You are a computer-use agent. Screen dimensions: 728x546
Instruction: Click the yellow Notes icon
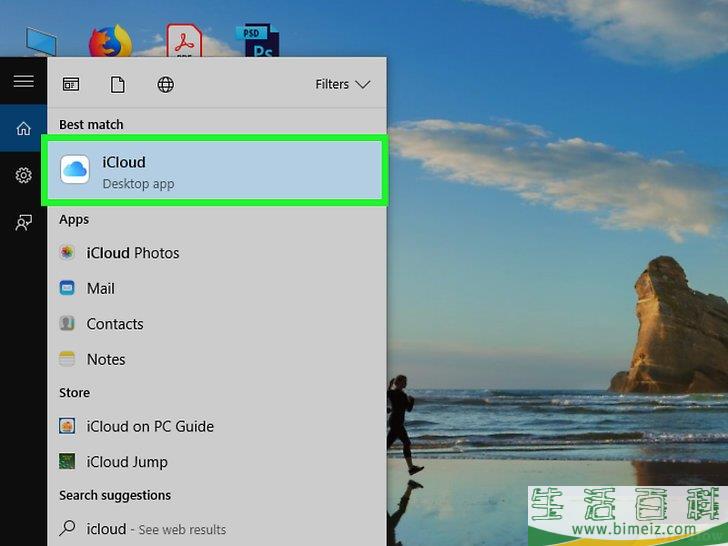[67, 359]
